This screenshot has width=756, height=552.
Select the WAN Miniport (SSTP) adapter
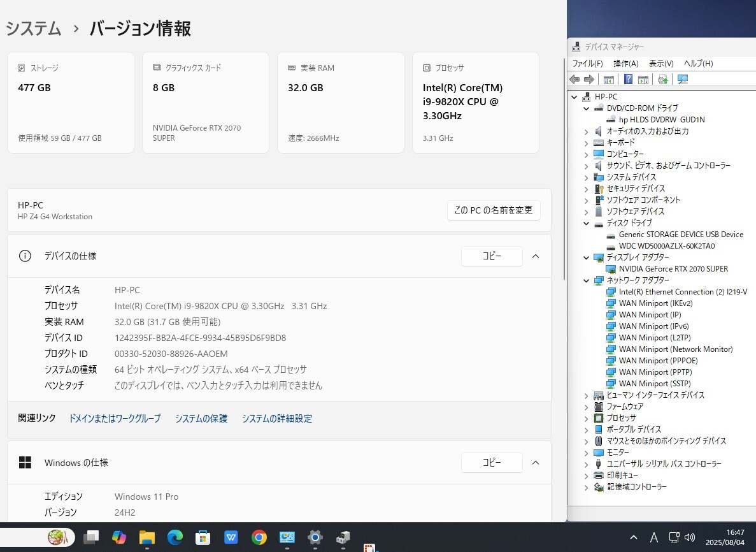pyautogui.click(x=655, y=384)
